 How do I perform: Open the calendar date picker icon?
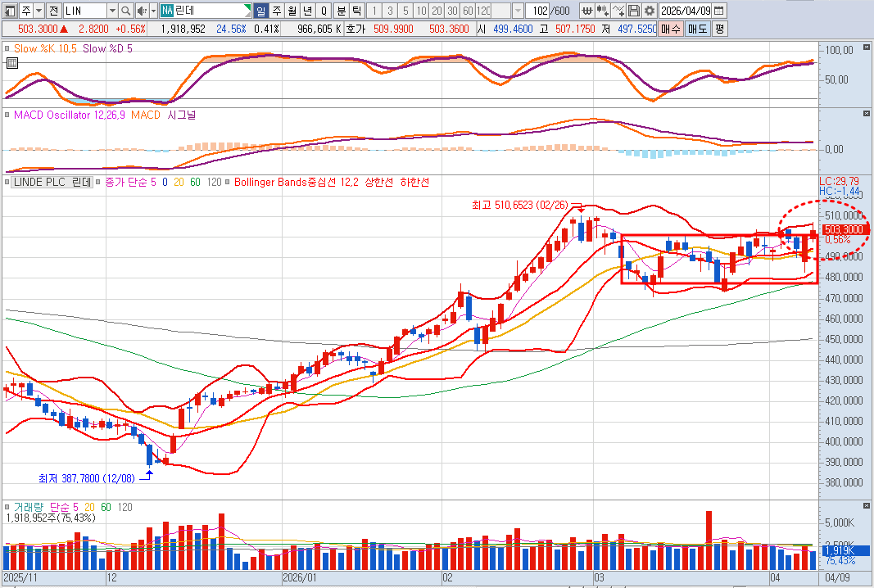point(719,11)
